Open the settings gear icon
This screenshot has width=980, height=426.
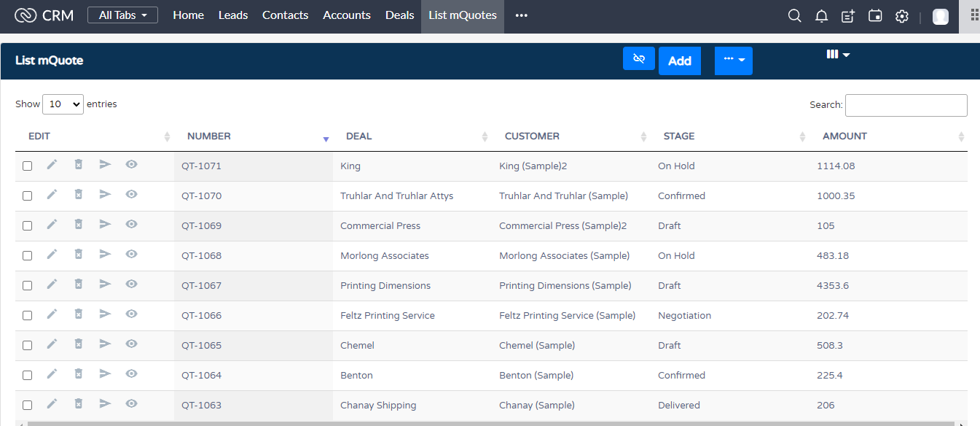point(902,16)
